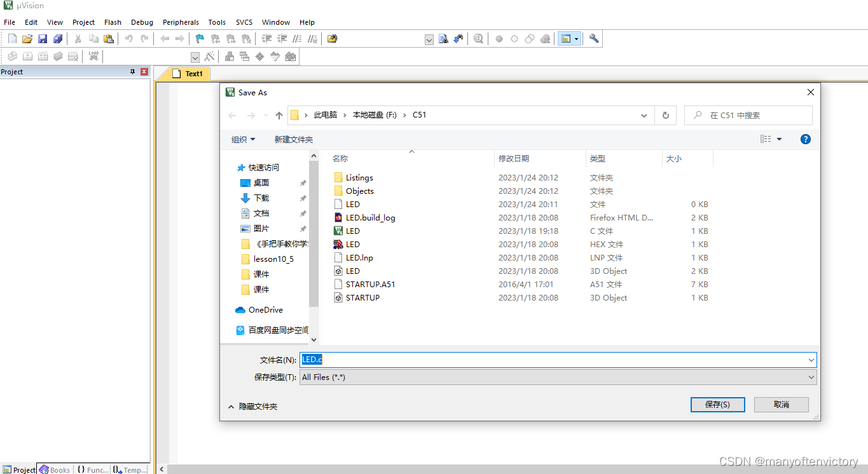Click the Paste icon in toolbar
This screenshot has height=474, width=868.
109,39
